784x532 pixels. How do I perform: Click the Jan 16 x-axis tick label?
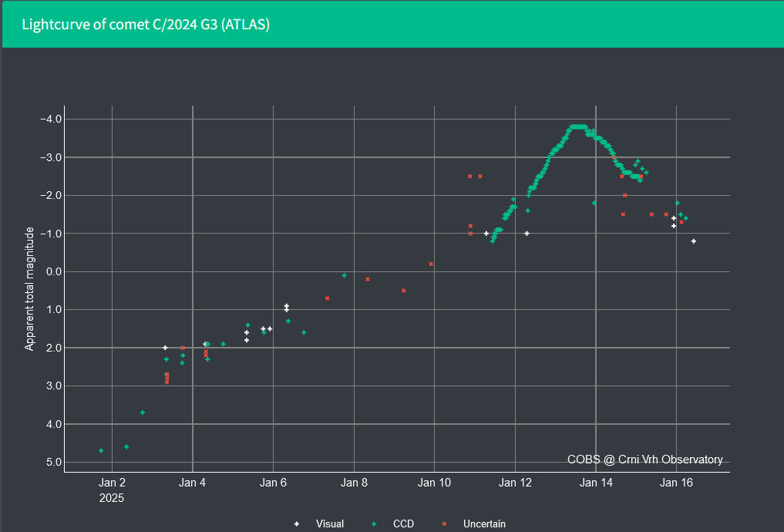pyautogui.click(x=676, y=483)
